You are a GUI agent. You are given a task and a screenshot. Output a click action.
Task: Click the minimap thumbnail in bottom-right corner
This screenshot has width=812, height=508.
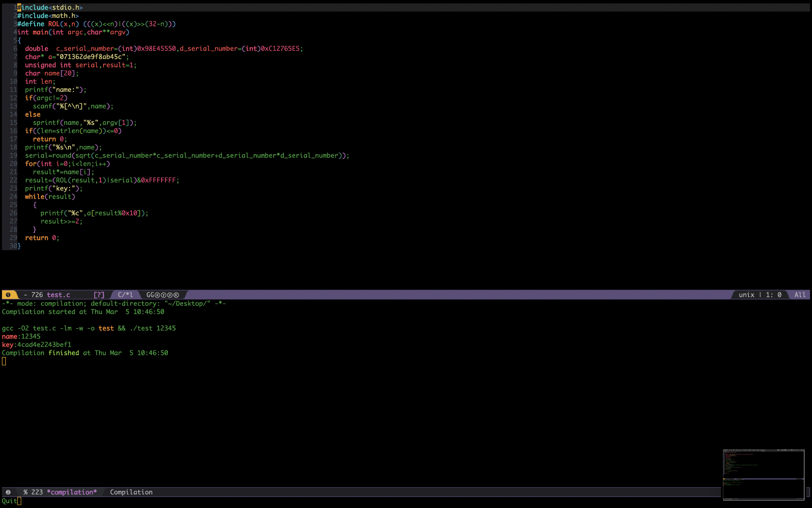point(763,475)
